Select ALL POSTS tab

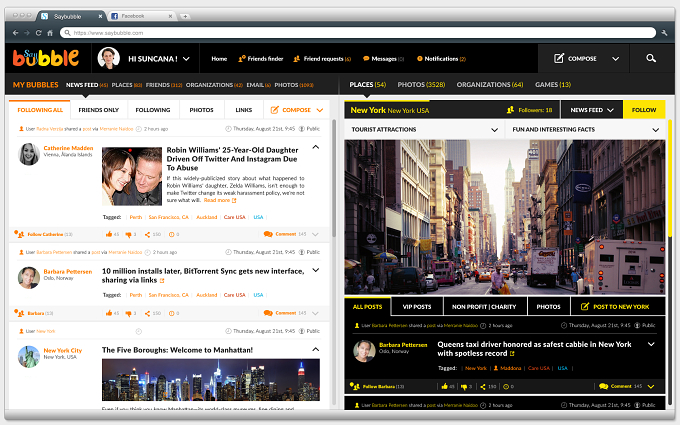coord(367,307)
